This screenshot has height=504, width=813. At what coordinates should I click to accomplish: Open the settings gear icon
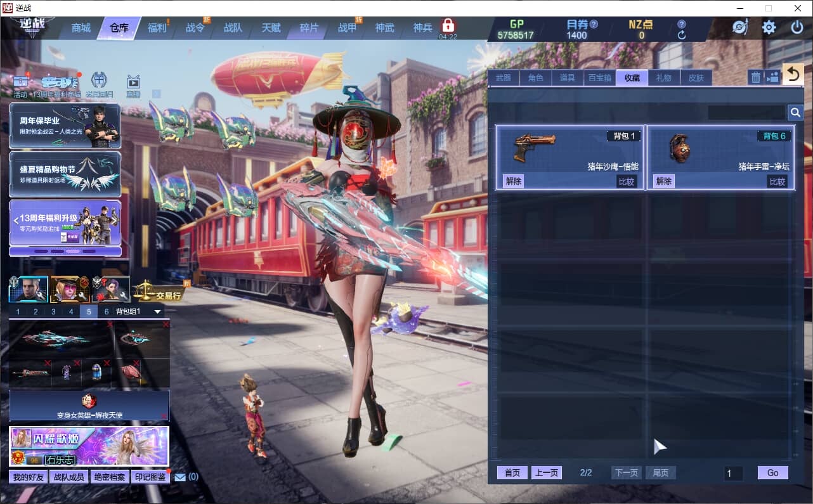[x=769, y=27]
